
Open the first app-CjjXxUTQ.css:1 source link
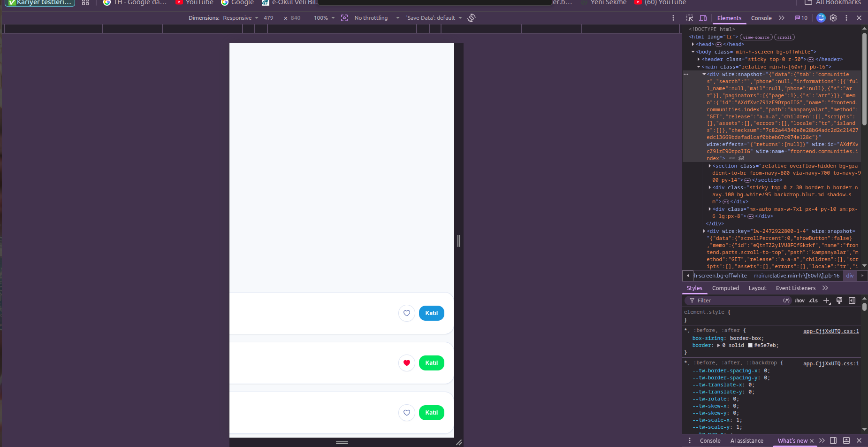tap(831, 331)
